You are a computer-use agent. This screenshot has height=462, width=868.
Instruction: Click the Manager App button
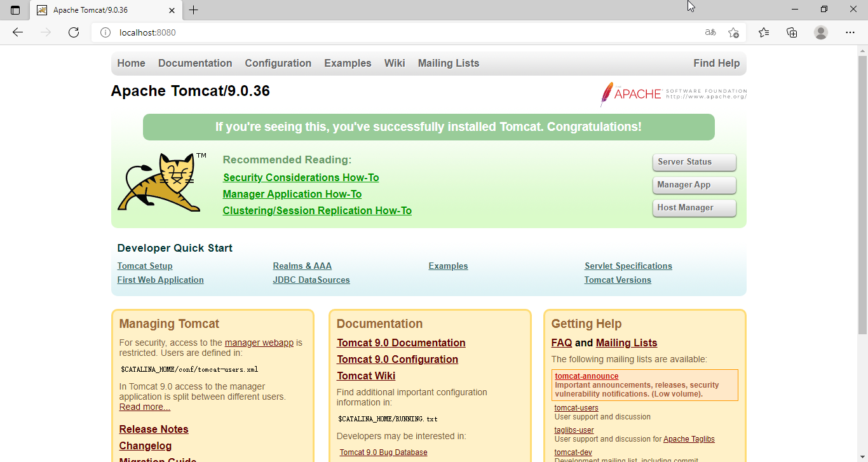(695, 185)
